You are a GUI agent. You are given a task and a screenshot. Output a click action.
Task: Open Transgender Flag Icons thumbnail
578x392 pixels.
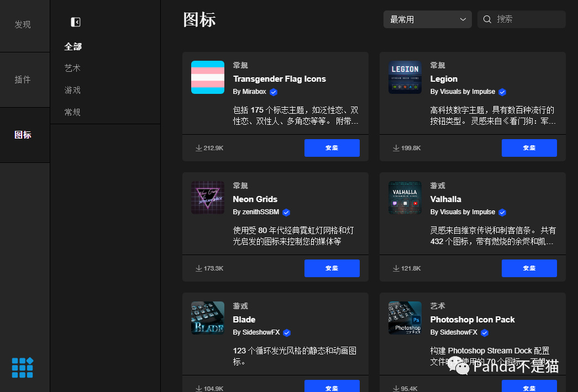click(208, 77)
